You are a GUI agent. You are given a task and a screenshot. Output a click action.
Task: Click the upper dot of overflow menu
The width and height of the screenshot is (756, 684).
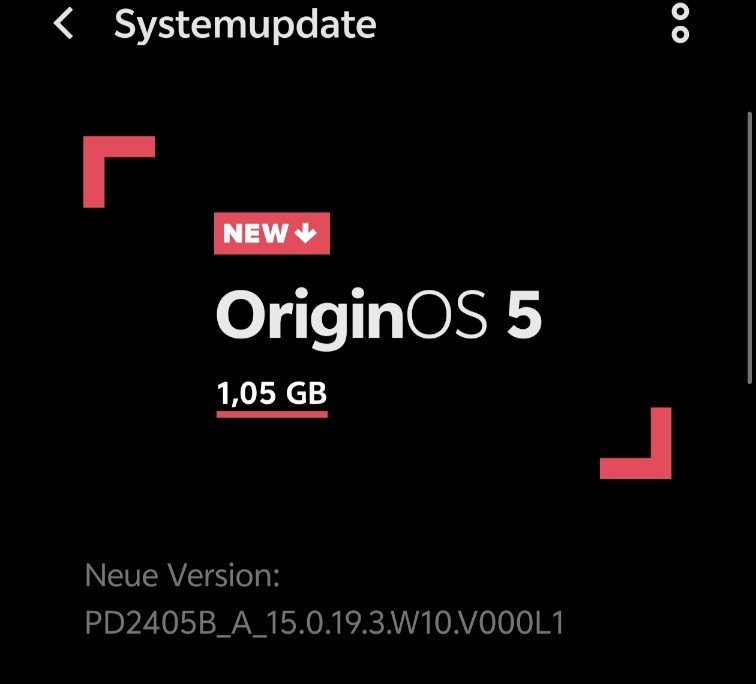(680, 12)
